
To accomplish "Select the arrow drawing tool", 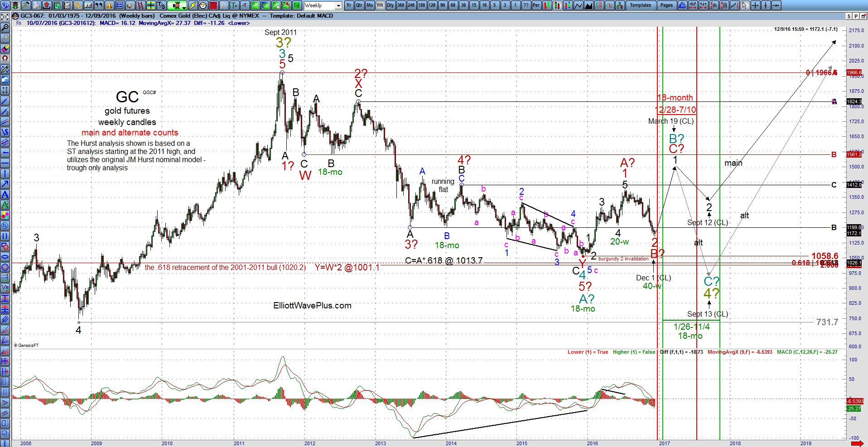I will pos(5,184).
